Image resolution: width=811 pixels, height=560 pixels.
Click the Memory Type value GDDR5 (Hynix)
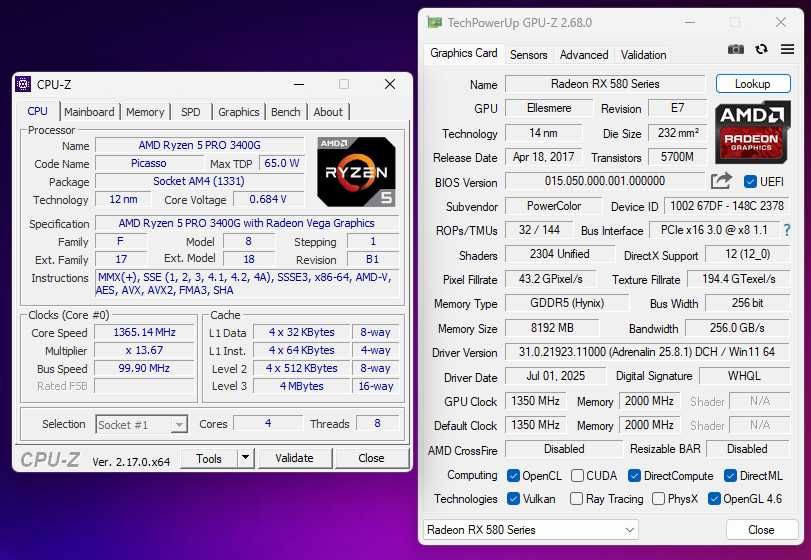(x=567, y=303)
